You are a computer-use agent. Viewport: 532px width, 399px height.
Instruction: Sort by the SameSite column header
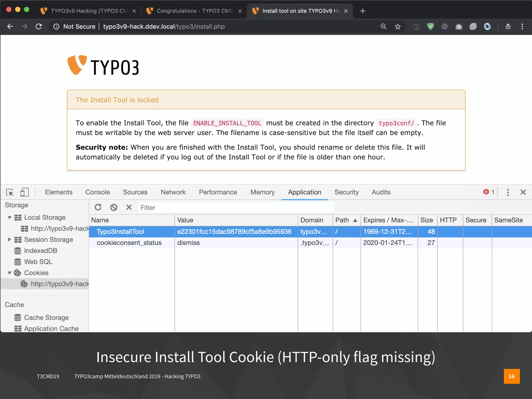pyautogui.click(x=512, y=220)
